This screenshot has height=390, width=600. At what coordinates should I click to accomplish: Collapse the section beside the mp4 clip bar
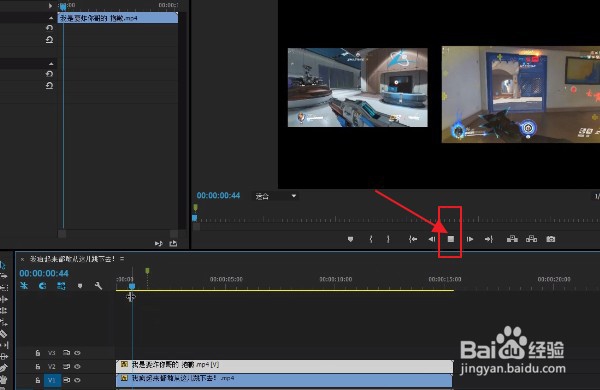click(x=51, y=18)
